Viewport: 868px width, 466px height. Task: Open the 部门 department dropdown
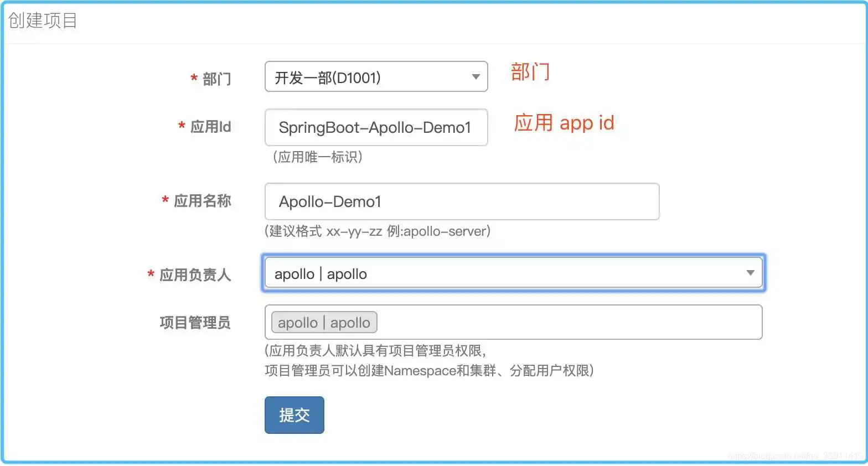click(376, 77)
